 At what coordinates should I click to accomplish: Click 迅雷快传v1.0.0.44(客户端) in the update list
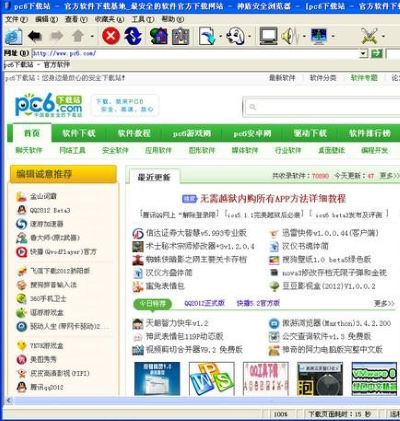330,233
